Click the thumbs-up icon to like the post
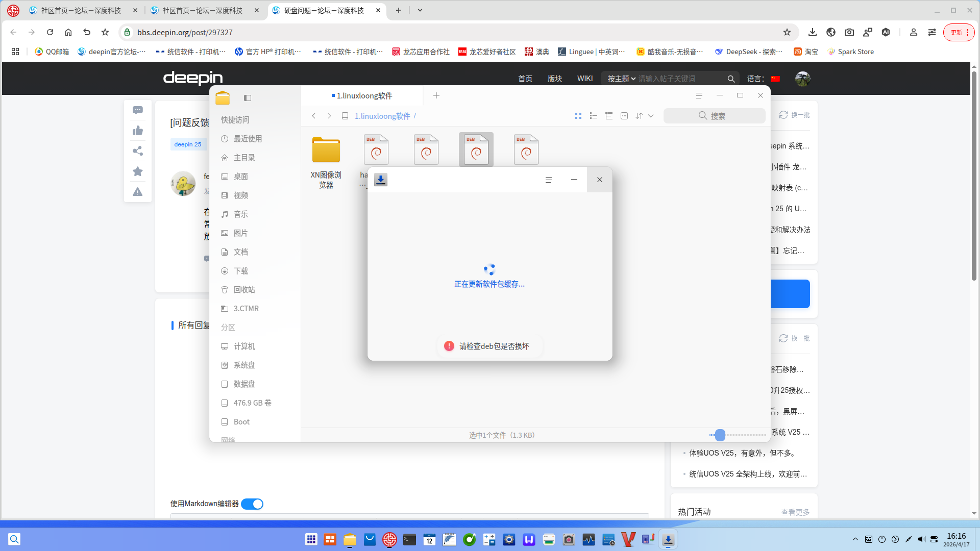 pyautogui.click(x=137, y=131)
